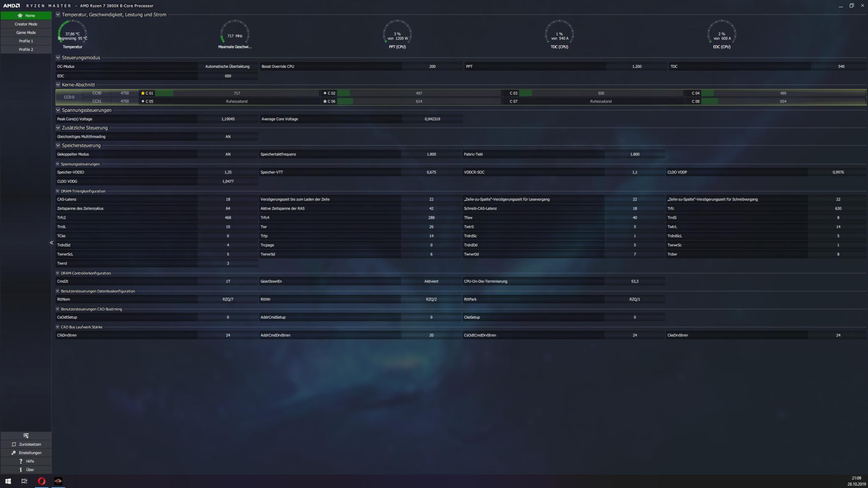The width and height of the screenshot is (868, 488).
Task: Switch to Creator Mode
Action: click(x=26, y=24)
